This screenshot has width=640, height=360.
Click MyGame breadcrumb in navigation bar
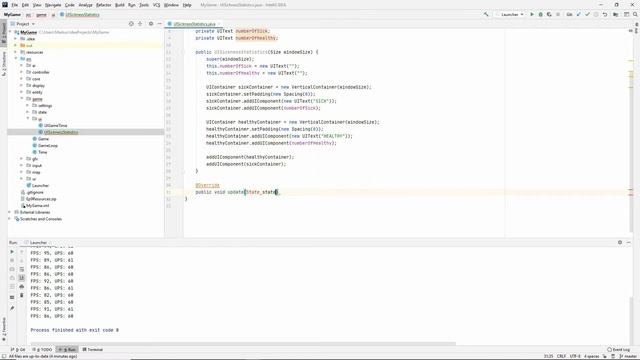click(x=12, y=15)
